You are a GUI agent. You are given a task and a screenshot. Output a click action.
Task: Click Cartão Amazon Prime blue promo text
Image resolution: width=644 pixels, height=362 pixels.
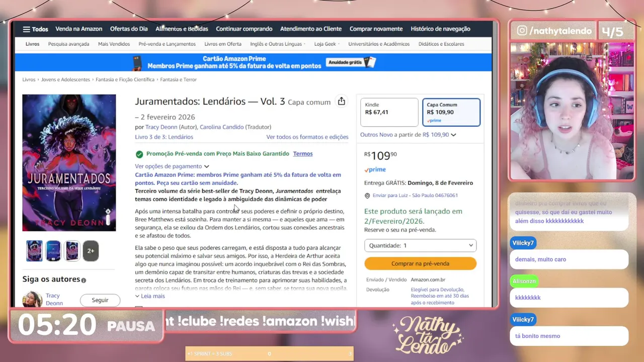[x=238, y=179]
